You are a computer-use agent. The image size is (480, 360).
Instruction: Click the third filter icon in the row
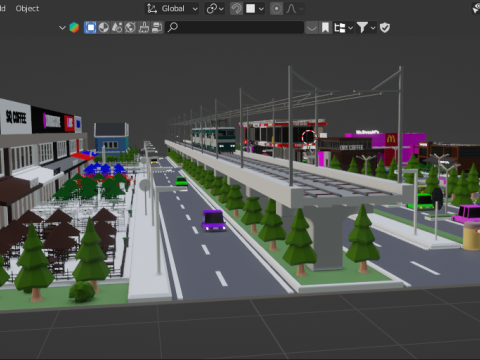point(117,27)
